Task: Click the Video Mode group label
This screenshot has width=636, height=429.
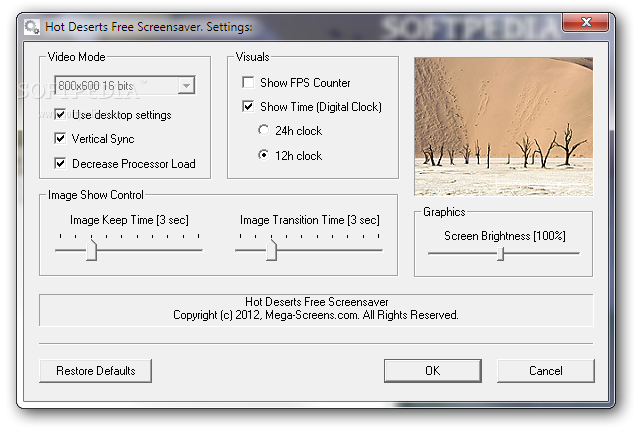Action: [x=76, y=57]
